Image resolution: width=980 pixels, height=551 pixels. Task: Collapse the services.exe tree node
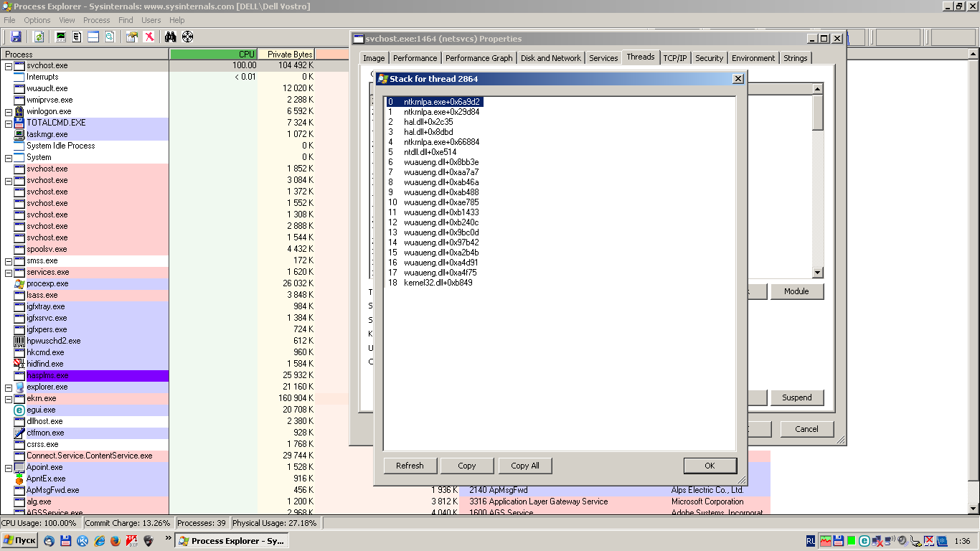[x=9, y=272]
